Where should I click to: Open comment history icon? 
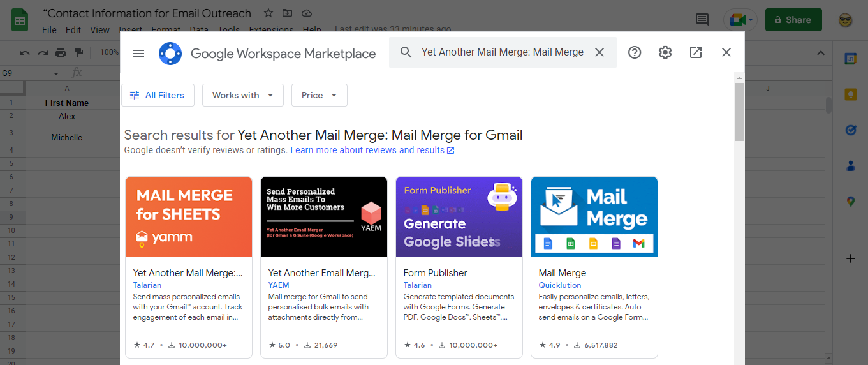click(702, 20)
